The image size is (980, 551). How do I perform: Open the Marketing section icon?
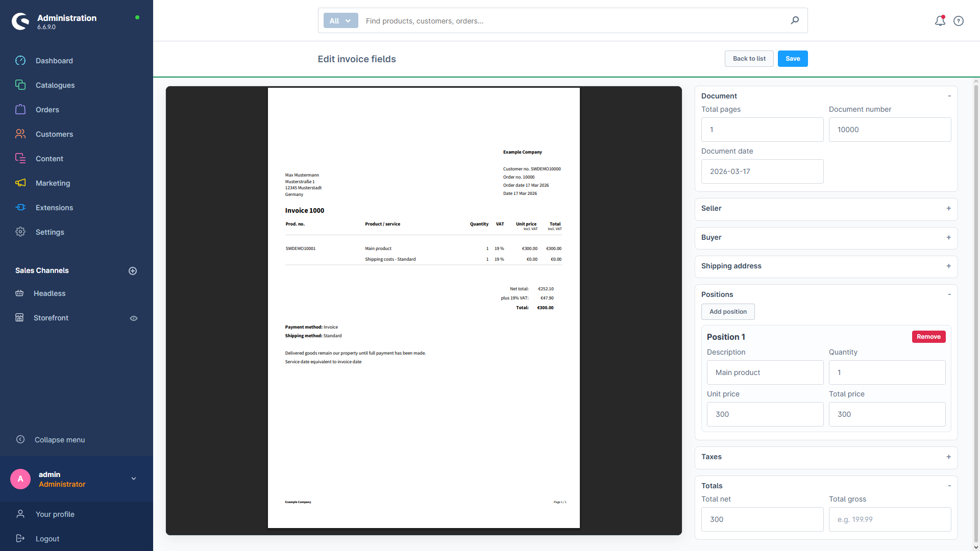20,183
